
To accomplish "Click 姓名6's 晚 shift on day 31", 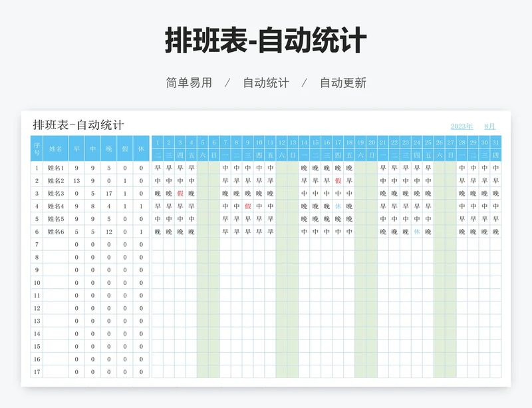I will pos(495,232).
